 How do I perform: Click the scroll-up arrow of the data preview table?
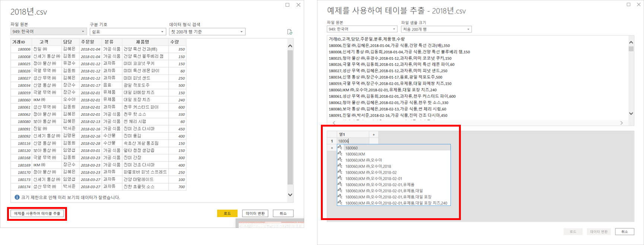point(290,46)
